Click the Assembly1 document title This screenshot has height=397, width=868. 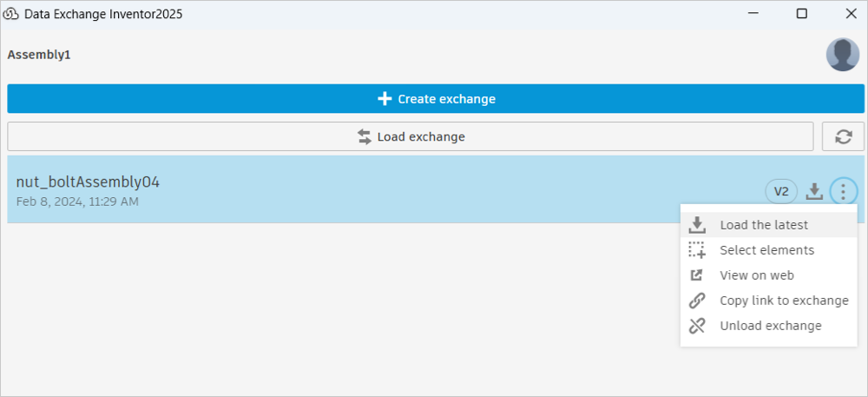click(x=39, y=55)
